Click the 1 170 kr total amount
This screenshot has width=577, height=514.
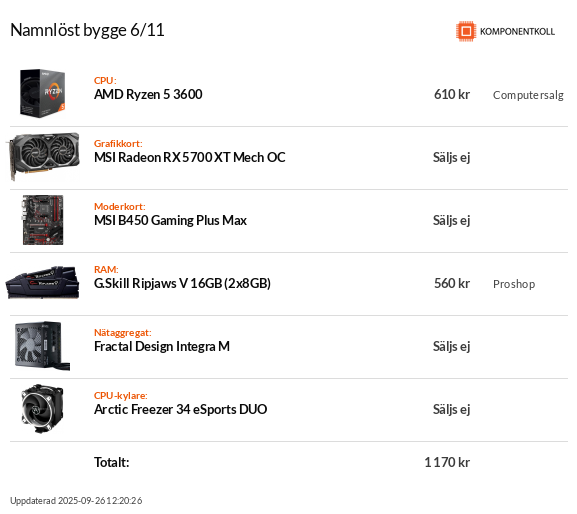447,462
